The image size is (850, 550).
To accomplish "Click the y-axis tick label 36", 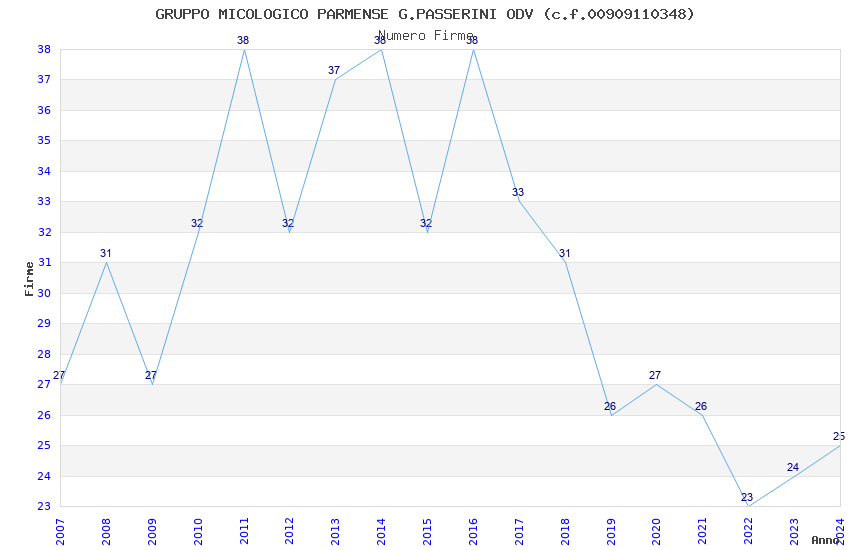I will pos(44,110).
